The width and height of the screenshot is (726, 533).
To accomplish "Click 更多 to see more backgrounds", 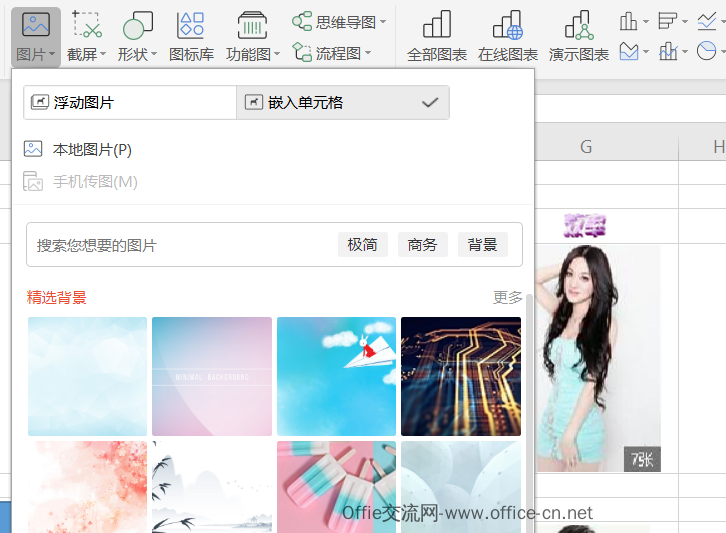I will coord(507,297).
